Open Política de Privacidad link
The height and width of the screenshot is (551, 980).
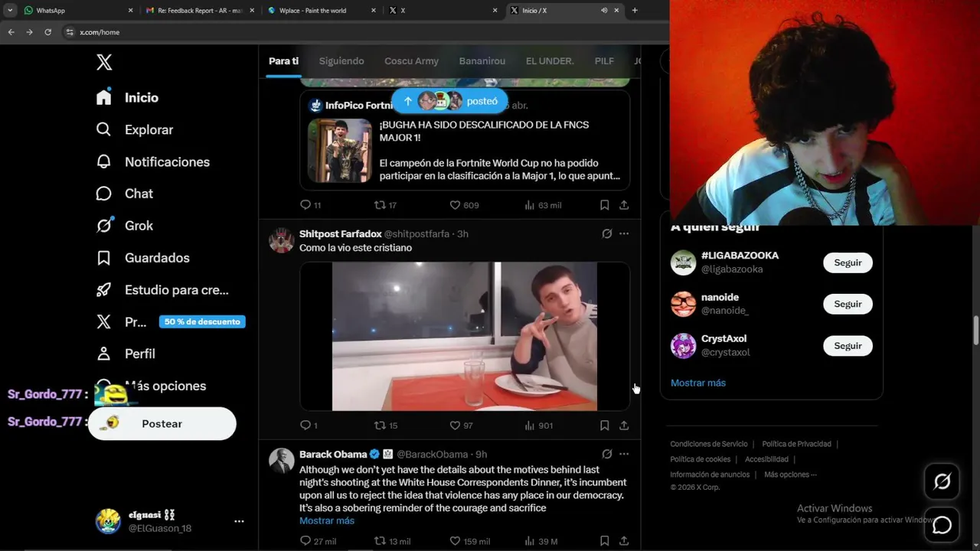pyautogui.click(x=796, y=444)
